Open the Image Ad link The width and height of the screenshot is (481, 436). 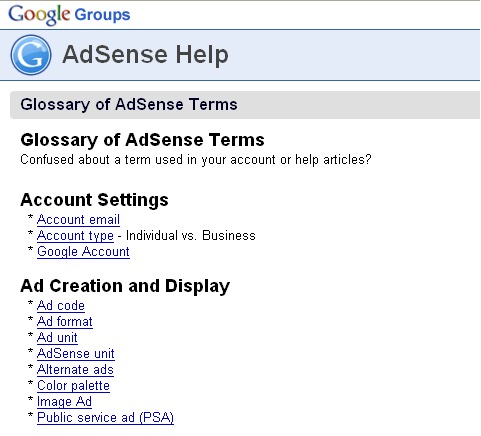(x=64, y=402)
